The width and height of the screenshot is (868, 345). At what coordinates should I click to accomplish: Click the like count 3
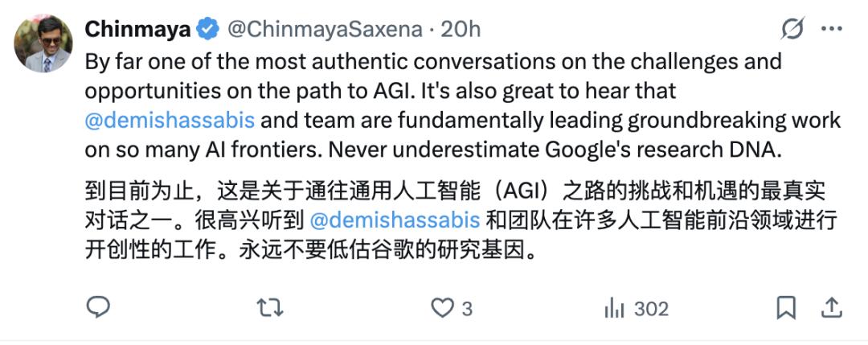pyautogui.click(x=467, y=309)
